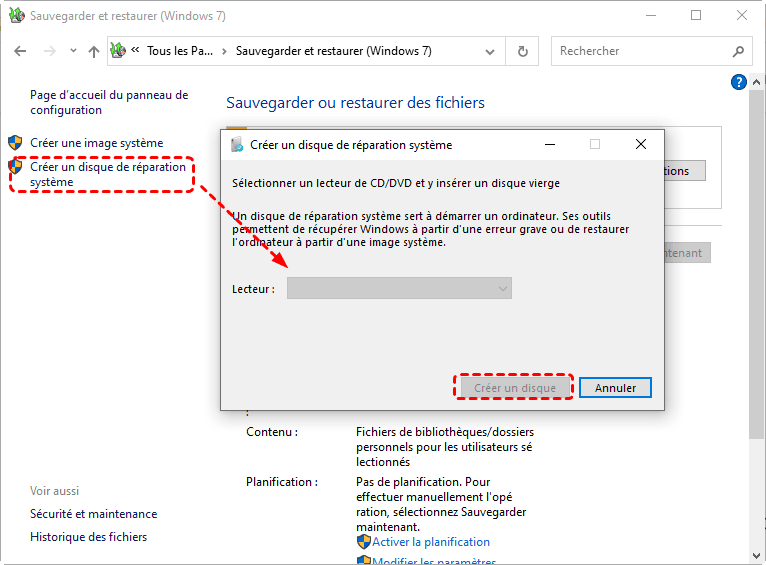Go back with the left arrow

pos(20,51)
